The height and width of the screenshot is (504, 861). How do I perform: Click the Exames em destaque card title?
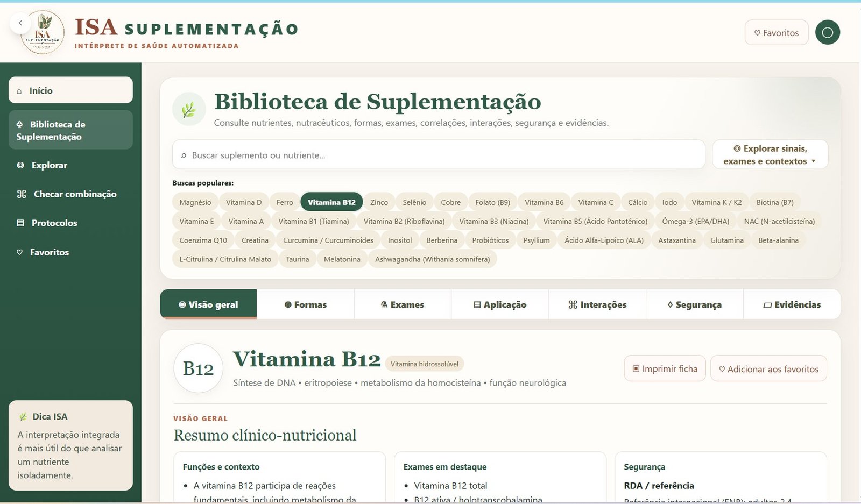click(x=445, y=467)
